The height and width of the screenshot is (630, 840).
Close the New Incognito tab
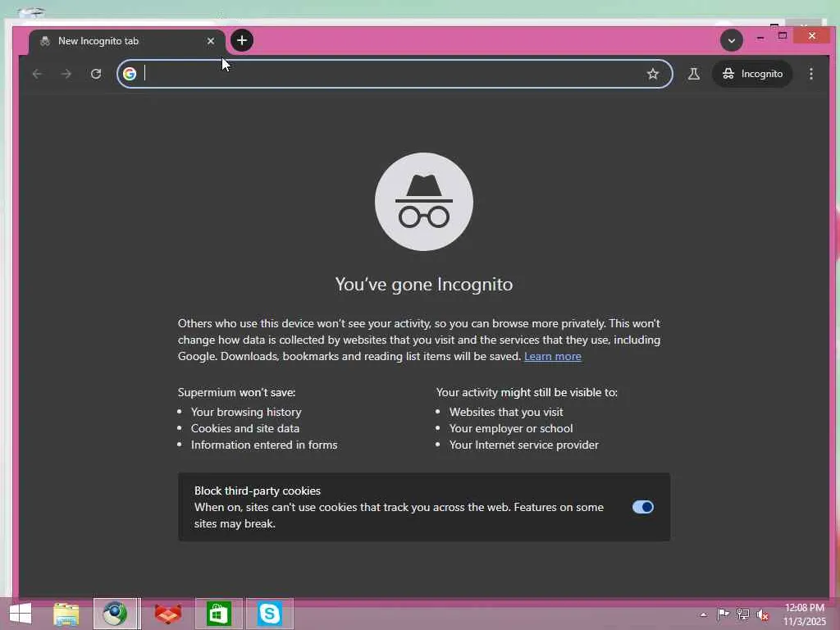click(211, 41)
